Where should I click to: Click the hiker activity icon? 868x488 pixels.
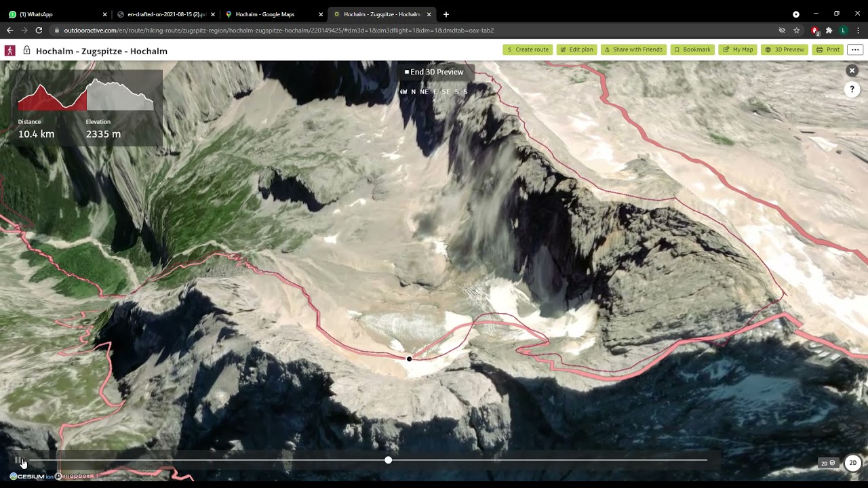coord(10,50)
